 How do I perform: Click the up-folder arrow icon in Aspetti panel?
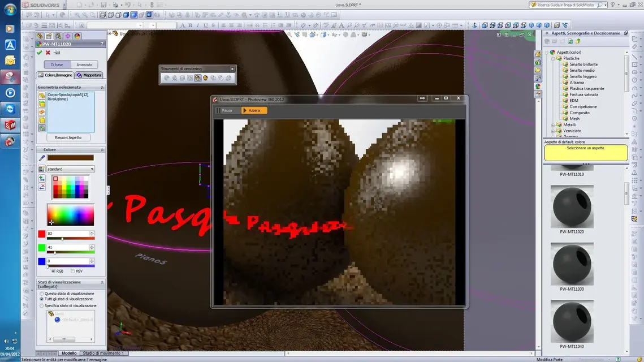(578, 41)
